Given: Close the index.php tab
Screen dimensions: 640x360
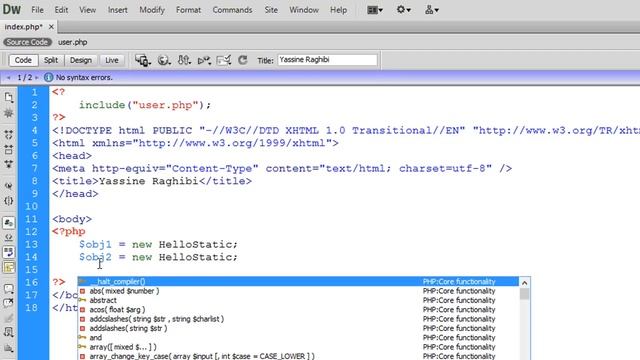Looking at the screenshot, I should [x=51, y=27].
